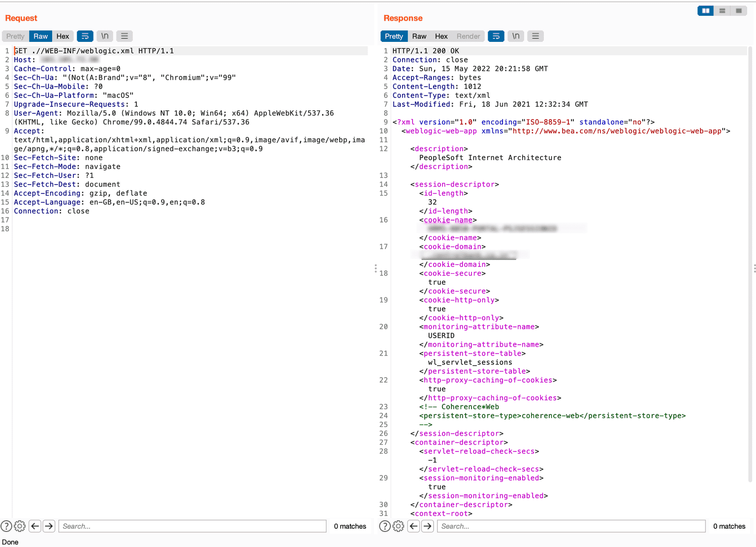Switch to stacked layout view icon

pos(722,10)
